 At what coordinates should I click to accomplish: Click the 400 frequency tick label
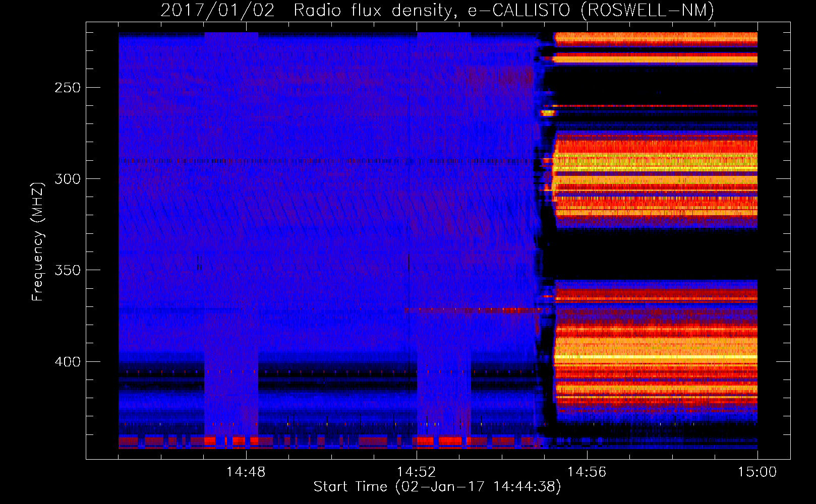68,362
